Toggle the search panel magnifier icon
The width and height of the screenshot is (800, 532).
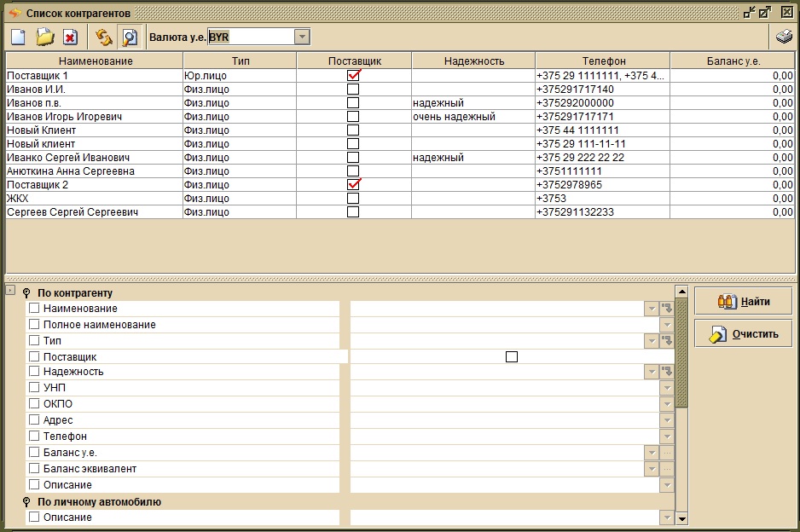[130, 38]
